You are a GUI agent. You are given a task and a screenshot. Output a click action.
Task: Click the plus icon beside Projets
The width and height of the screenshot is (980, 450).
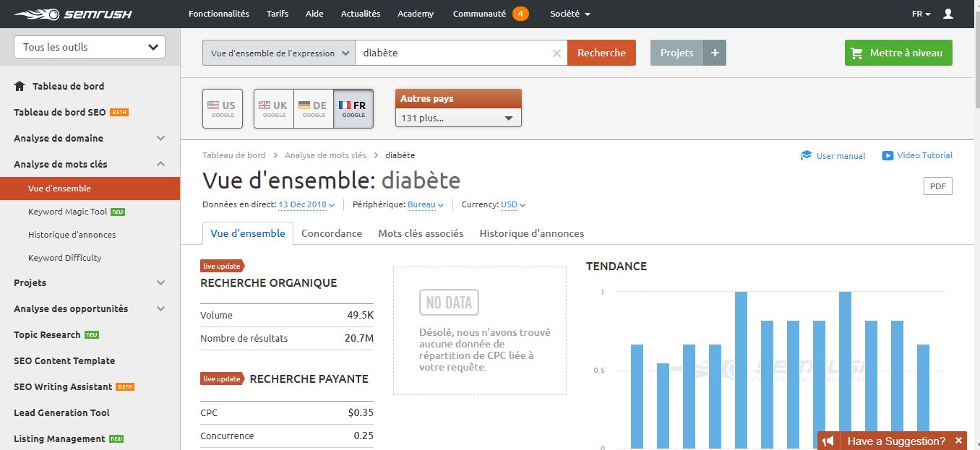pos(715,53)
